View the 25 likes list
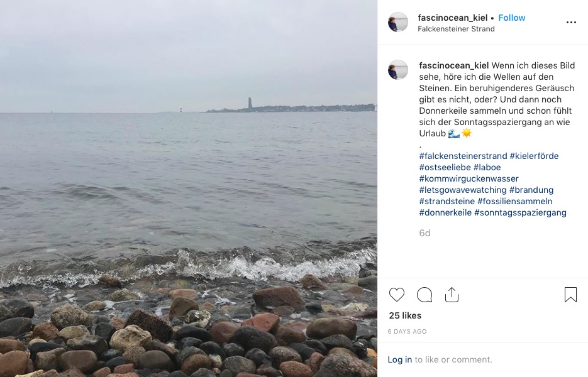This screenshot has height=377, width=588. [x=405, y=315]
